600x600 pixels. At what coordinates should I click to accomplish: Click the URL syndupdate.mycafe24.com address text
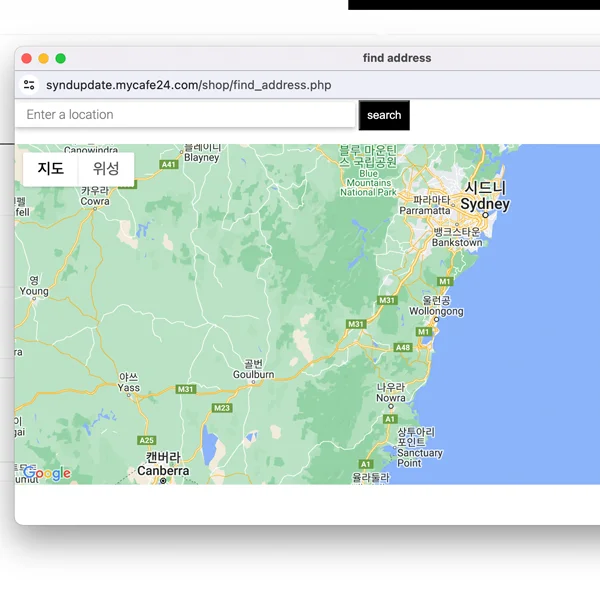click(189, 85)
